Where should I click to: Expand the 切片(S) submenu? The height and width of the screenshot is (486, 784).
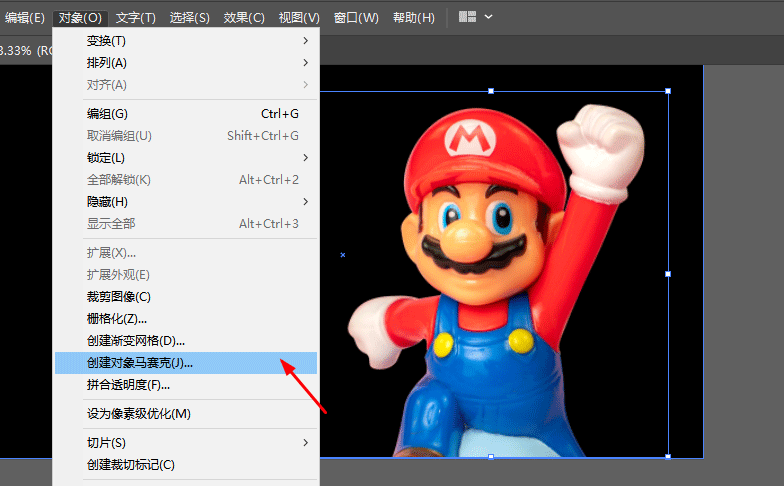click(x=186, y=443)
